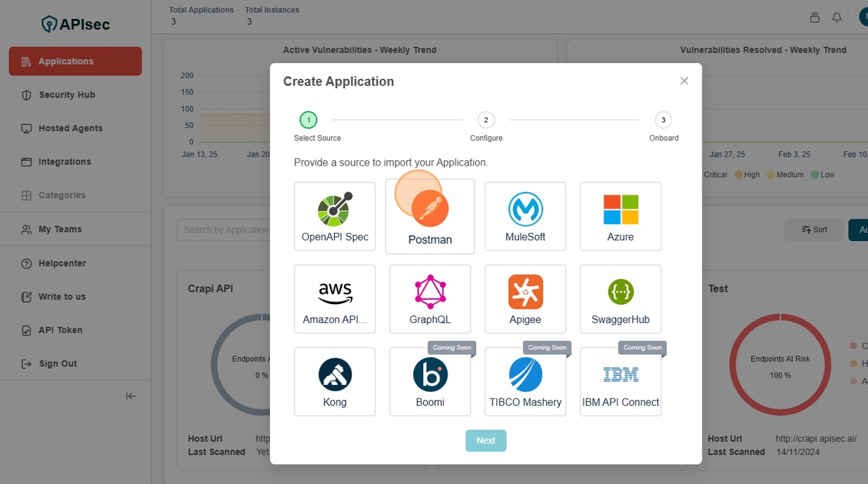Pick MuleSoft as the application source
Screen dimensions: 868x484
coord(525,216)
